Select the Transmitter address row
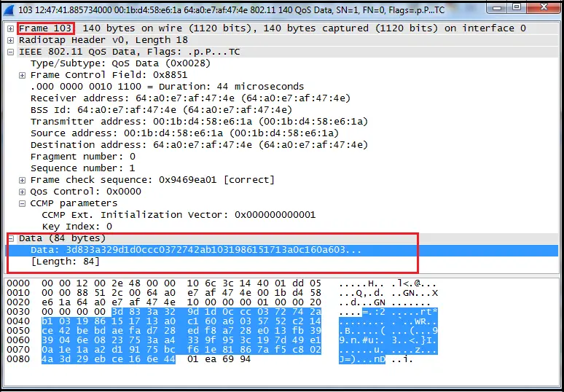Image resolution: width=564 pixels, height=392 pixels. coord(282,122)
